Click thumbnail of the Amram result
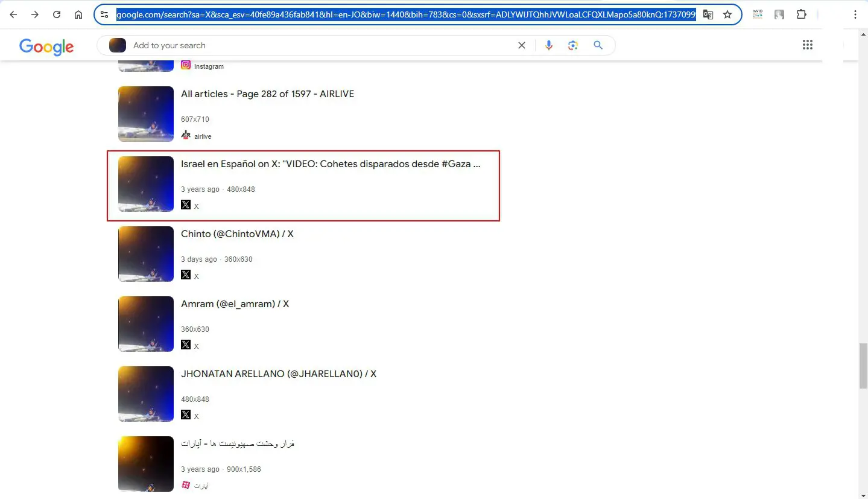The width and height of the screenshot is (868, 499). [146, 324]
